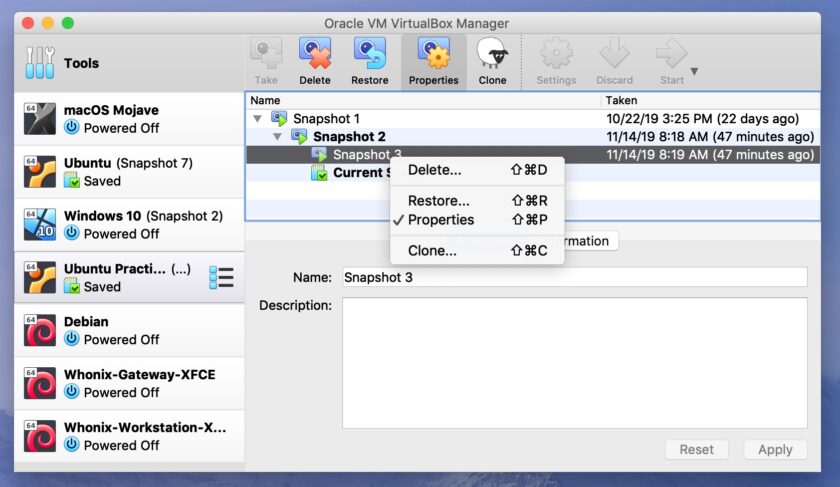
Task: Click 'Powered Off' status under macOS Mojave
Action: pos(122,128)
